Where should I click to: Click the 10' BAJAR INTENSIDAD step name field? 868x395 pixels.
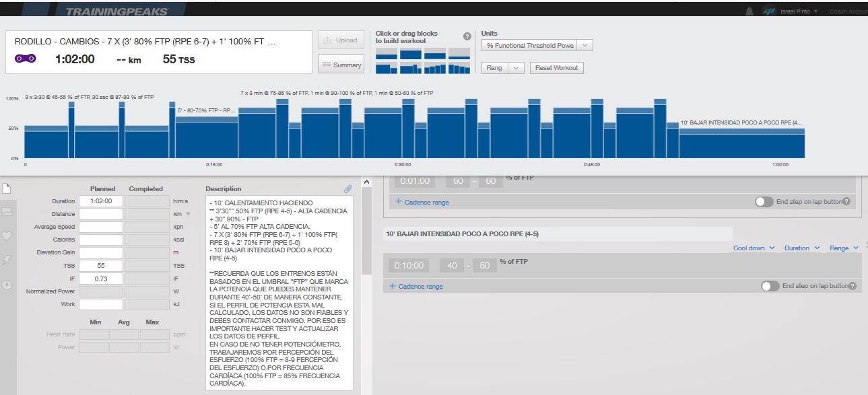click(x=558, y=234)
